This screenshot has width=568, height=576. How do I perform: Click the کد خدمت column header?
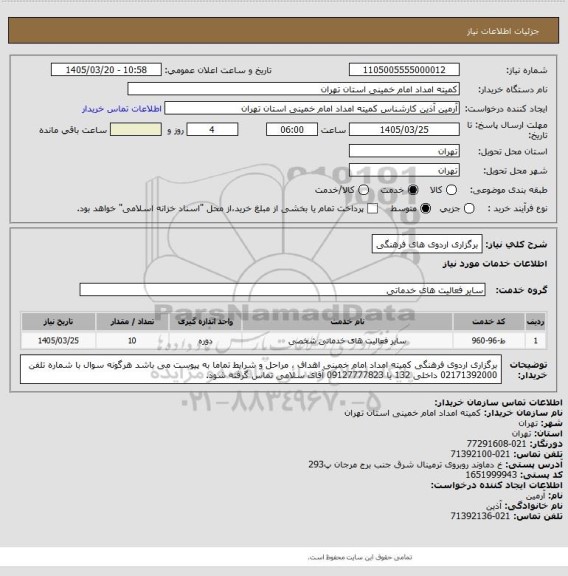click(489, 322)
